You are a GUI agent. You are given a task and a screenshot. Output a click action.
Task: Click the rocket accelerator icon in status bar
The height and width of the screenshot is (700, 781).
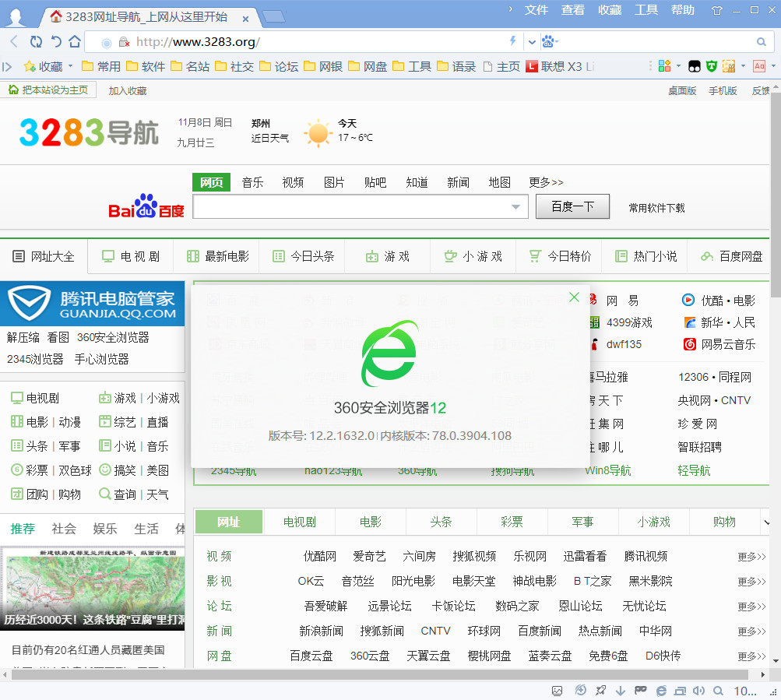pos(600,691)
